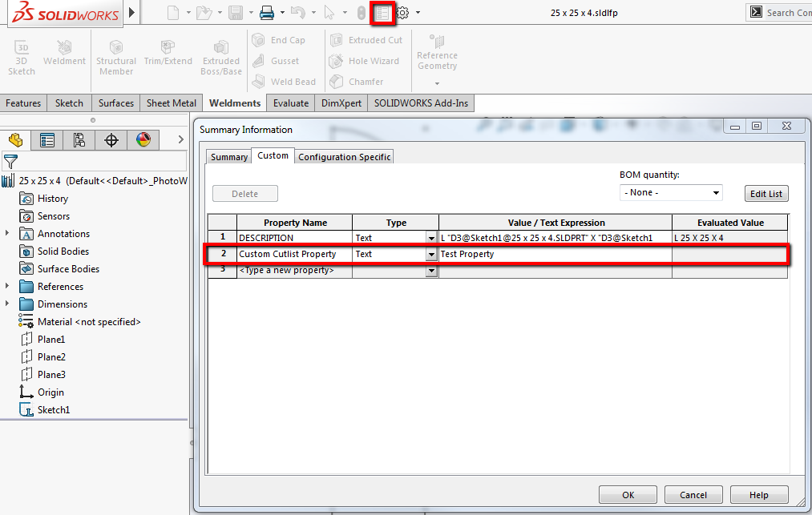
Task: Open the SOLIDWORKS Add-Ins tab
Action: coord(421,103)
